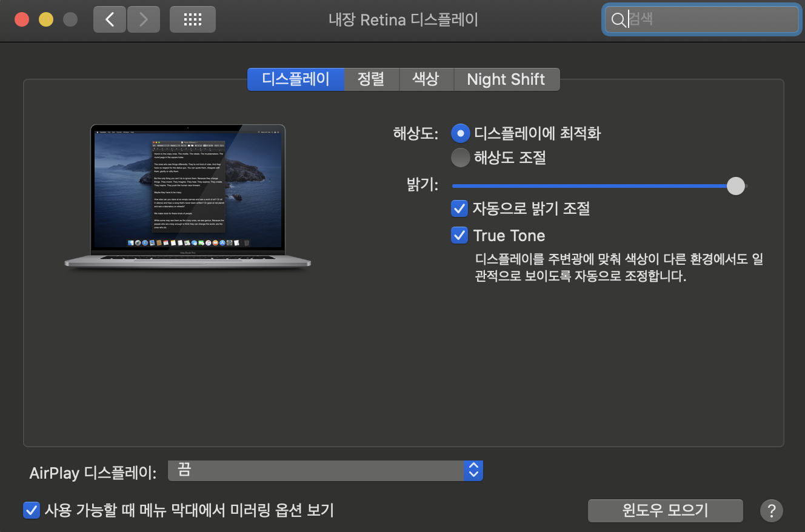Go back with the left chevron button
Image resolution: width=805 pixels, height=532 pixels.
tap(110, 19)
